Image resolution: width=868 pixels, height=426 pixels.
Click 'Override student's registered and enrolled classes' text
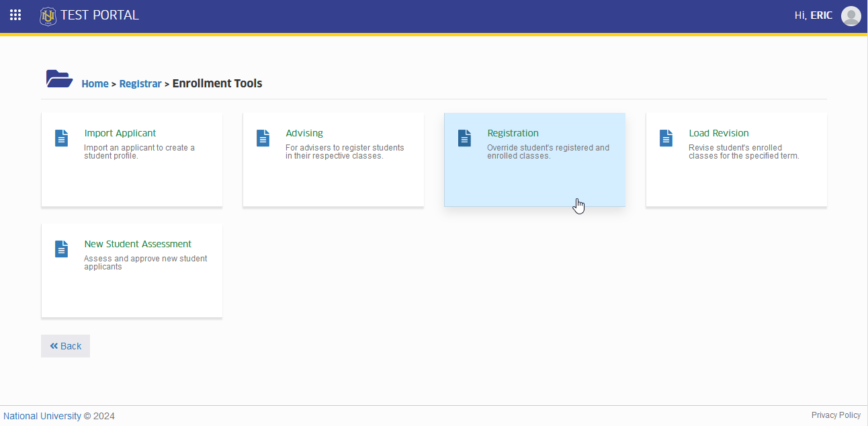pyautogui.click(x=548, y=152)
